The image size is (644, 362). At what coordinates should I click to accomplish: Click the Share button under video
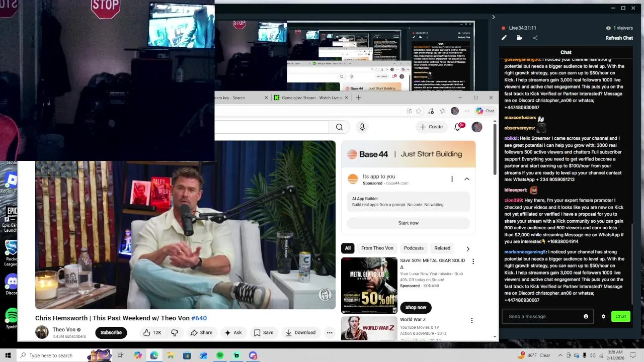(201, 332)
